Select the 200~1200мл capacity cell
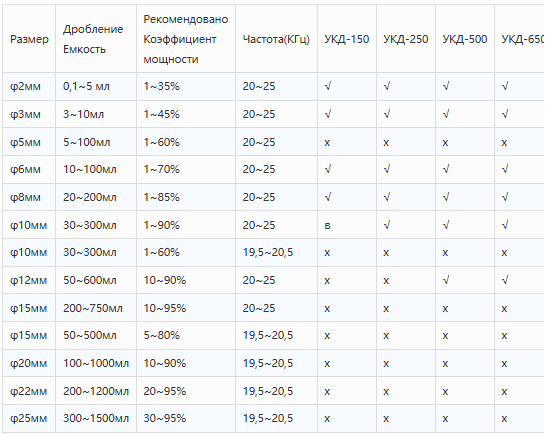 96,391
